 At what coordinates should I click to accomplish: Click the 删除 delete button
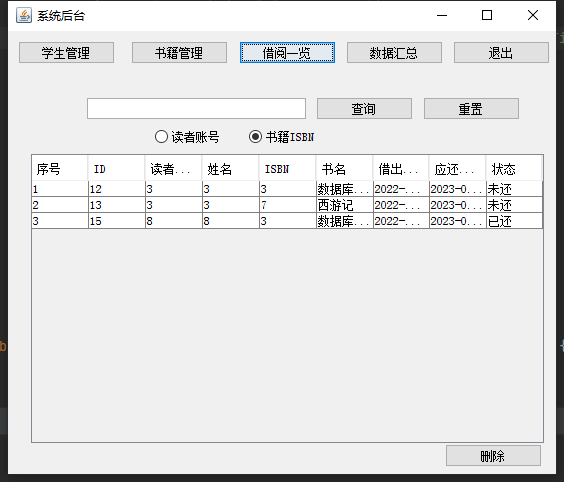[x=493, y=456]
